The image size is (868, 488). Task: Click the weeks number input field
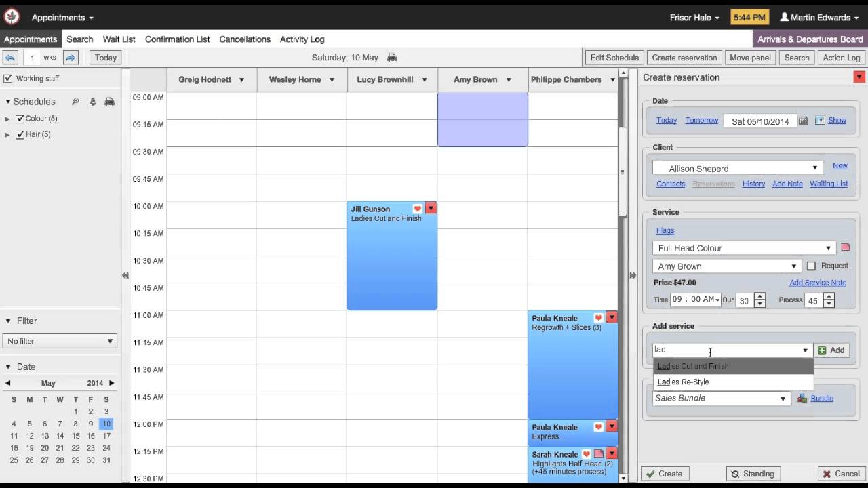[x=32, y=58]
